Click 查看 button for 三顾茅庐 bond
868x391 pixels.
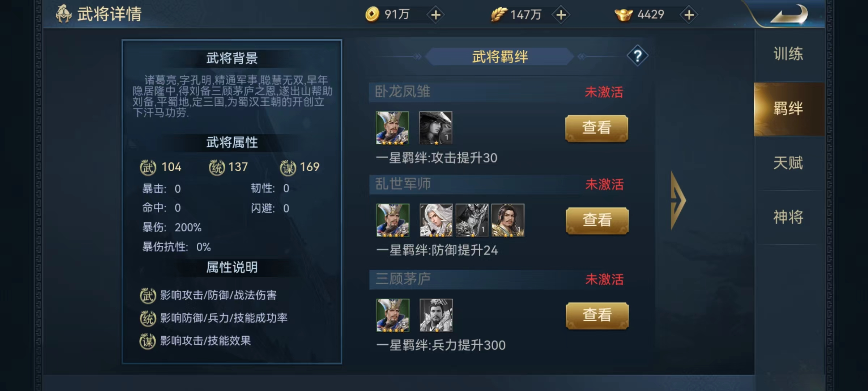[597, 315]
